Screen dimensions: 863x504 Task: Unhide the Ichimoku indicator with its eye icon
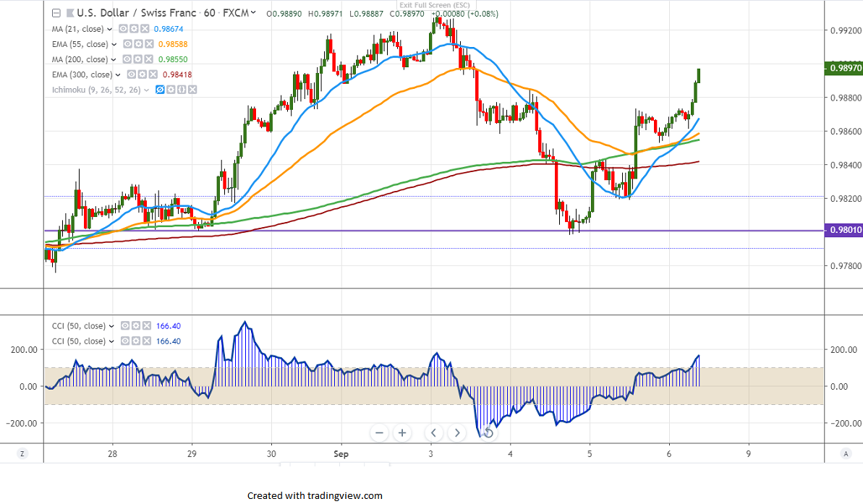click(160, 89)
